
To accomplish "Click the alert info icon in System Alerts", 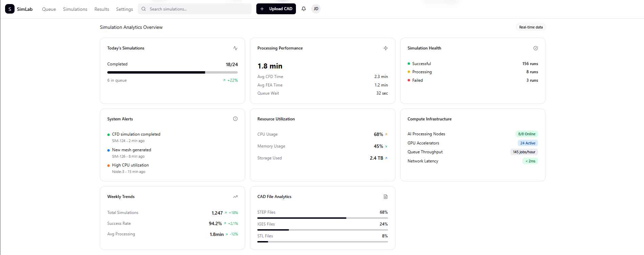I will click(x=235, y=119).
